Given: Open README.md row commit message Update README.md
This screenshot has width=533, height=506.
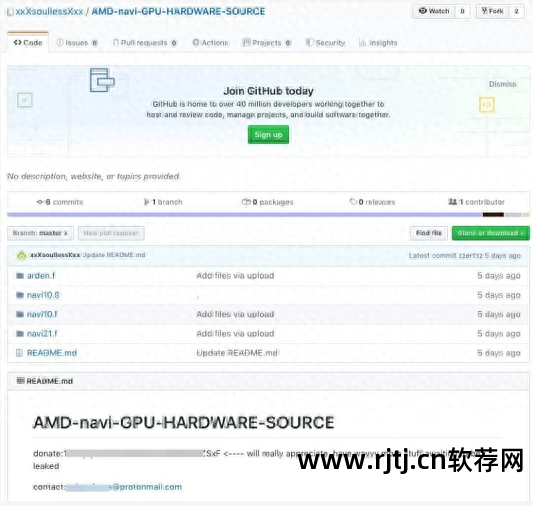Looking at the screenshot, I should (237, 353).
